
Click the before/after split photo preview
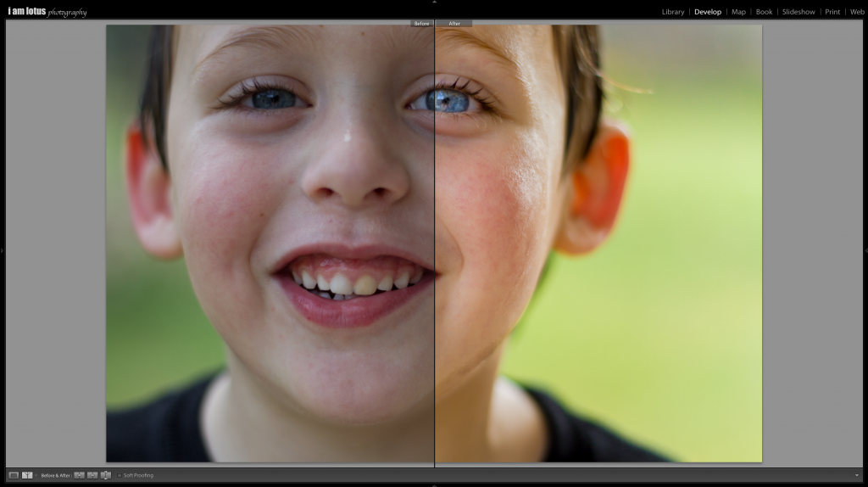click(434, 243)
